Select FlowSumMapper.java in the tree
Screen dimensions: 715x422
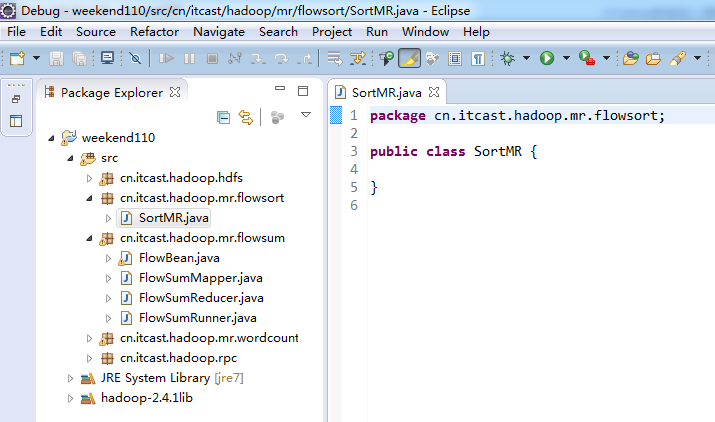coord(201,278)
